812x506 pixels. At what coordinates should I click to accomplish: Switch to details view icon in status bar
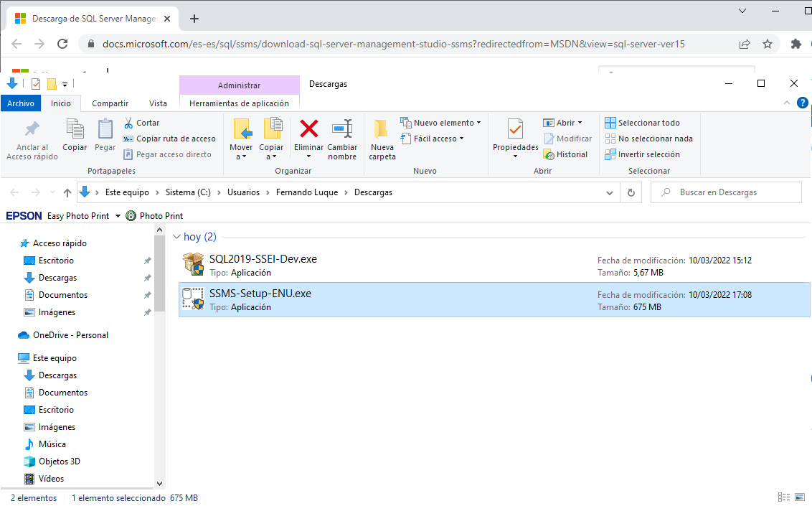coord(784,497)
